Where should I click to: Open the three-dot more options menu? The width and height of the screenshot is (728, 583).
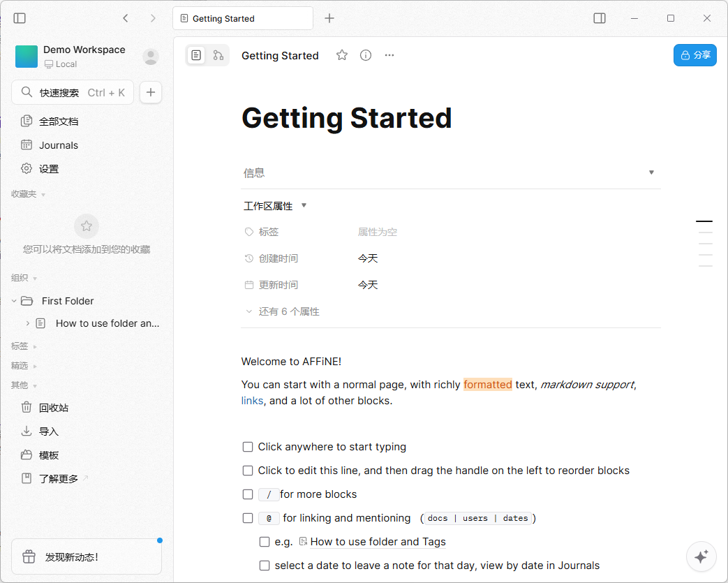tap(389, 55)
